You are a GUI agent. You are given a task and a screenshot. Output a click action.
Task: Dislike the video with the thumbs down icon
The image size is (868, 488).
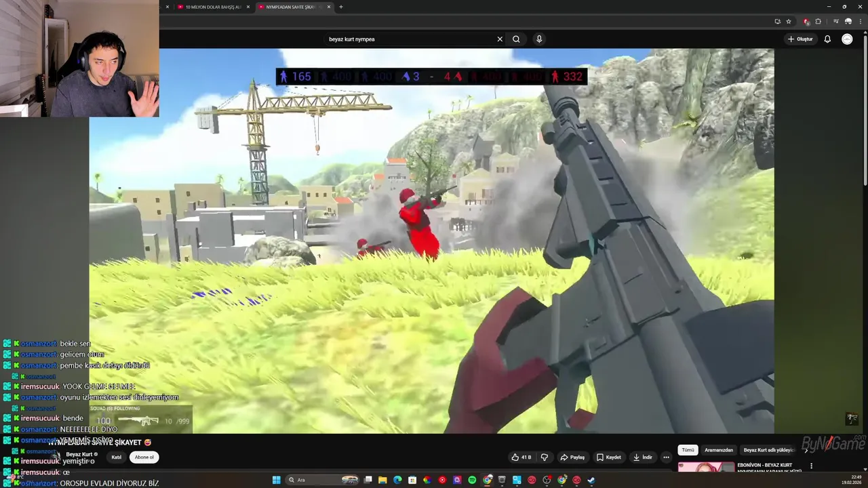coord(544,457)
